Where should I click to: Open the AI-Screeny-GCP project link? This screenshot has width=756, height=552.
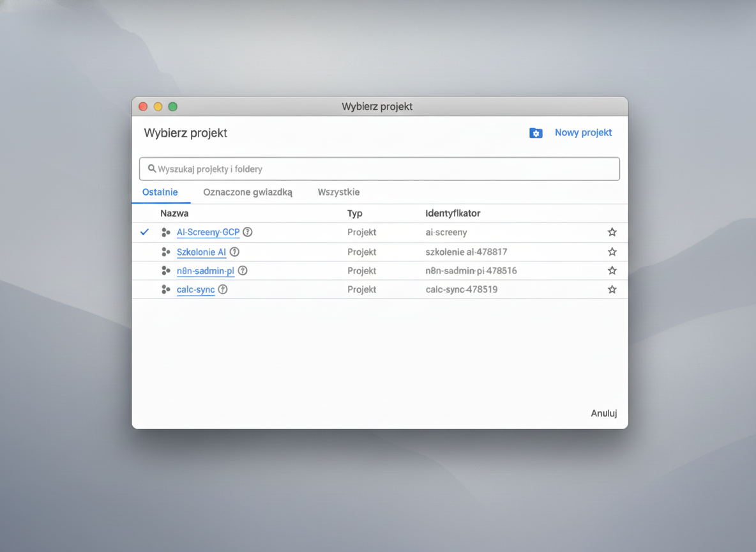click(208, 233)
